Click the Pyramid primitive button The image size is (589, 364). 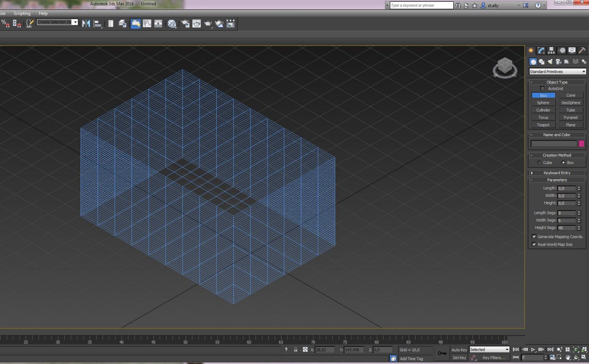pyautogui.click(x=571, y=118)
